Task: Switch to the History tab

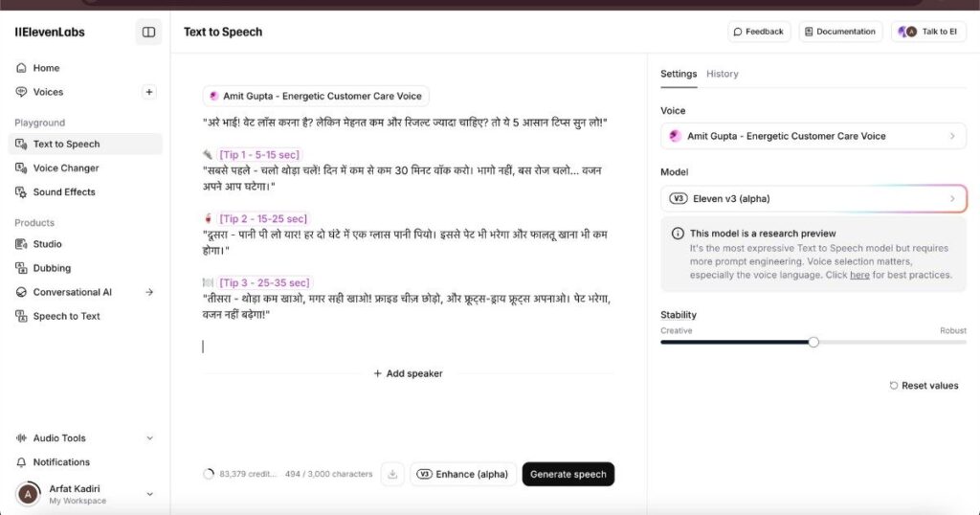Action: [x=723, y=74]
